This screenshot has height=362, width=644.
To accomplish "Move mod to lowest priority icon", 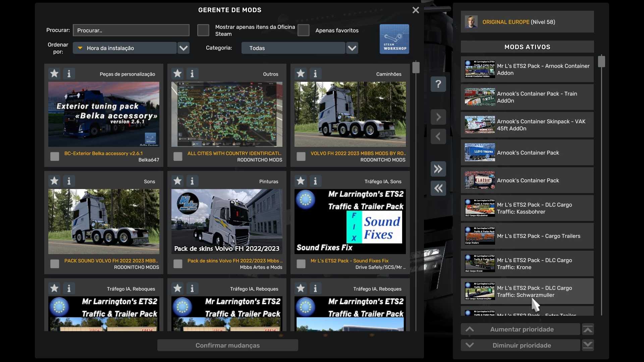I will 588,345.
